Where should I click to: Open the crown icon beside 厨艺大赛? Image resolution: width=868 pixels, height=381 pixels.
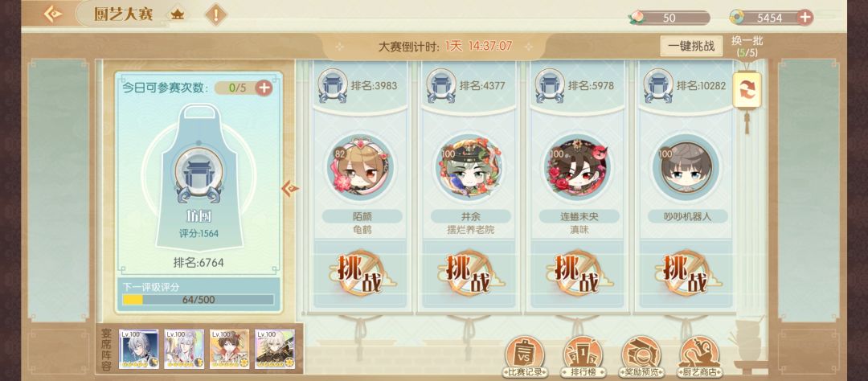pyautogui.click(x=178, y=14)
